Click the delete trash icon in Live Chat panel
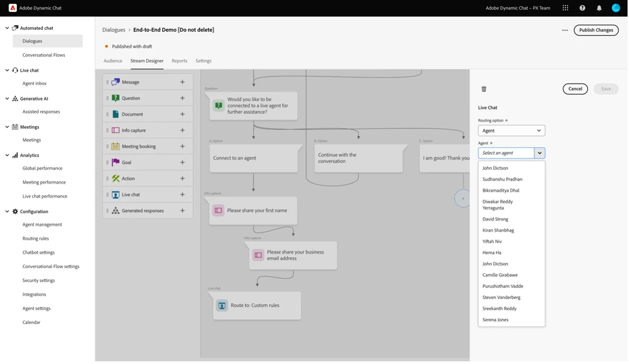The image size is (629, 364). (x=484, y=89)
